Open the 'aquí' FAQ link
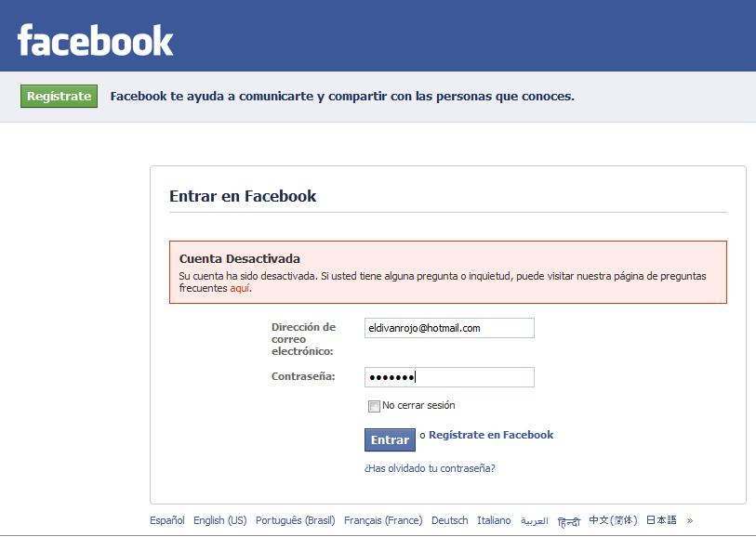The image size is (756, 537). (240, 289)
